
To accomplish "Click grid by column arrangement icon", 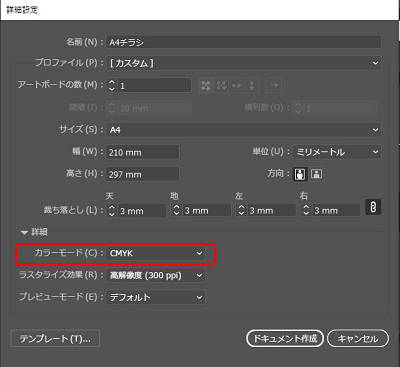I will tap(221, 86).
